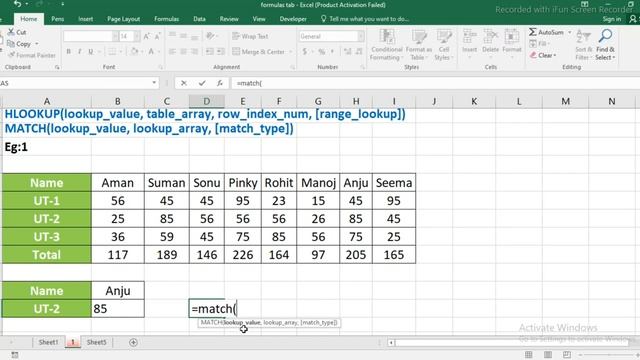Cancel the formula entry with X
Image resolution: width=640 pixels, height=360 pixels.
184,83
